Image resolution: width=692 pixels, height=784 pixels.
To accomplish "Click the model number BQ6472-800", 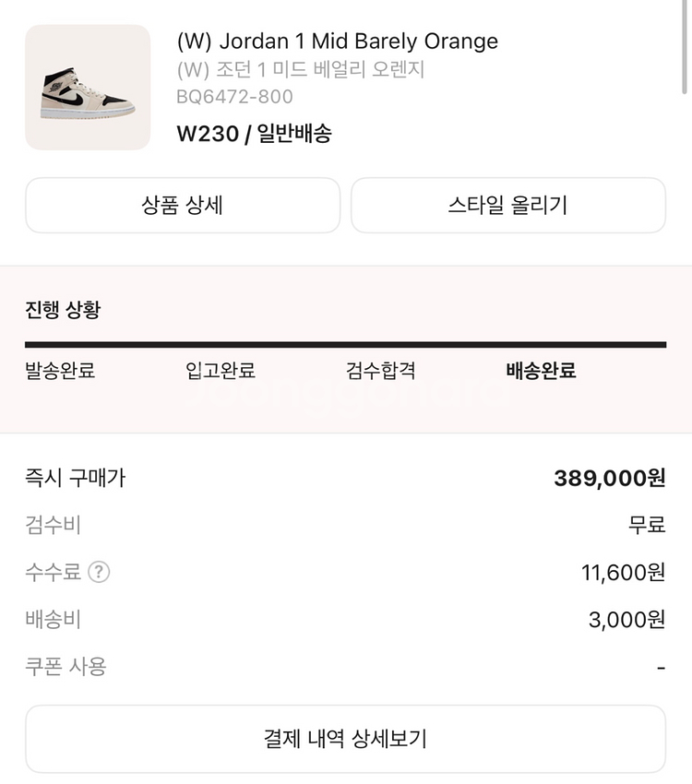I will (234, 97).
